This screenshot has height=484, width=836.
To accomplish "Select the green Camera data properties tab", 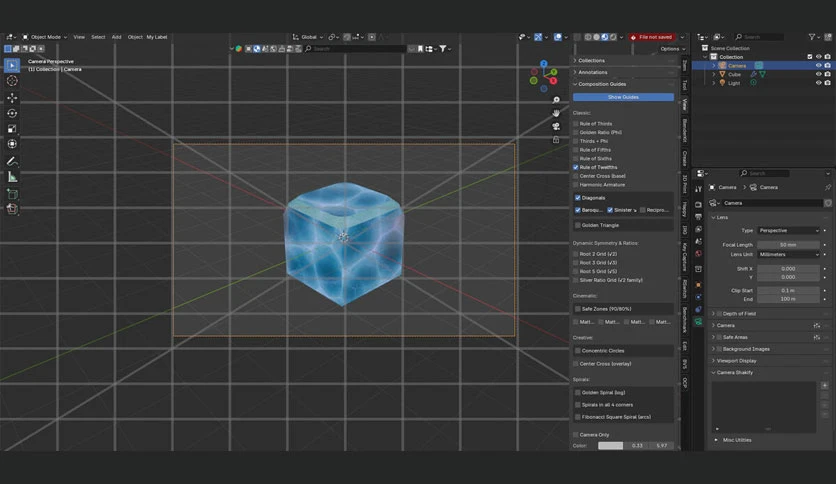I will (x=698, y=321).
